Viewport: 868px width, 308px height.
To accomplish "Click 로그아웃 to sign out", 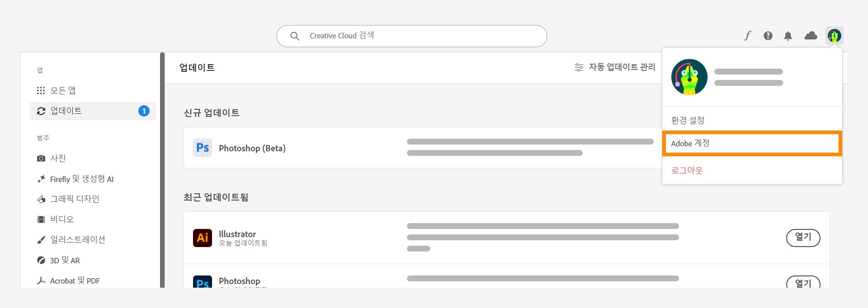I will pyautogui.click(x=687, y=171).
